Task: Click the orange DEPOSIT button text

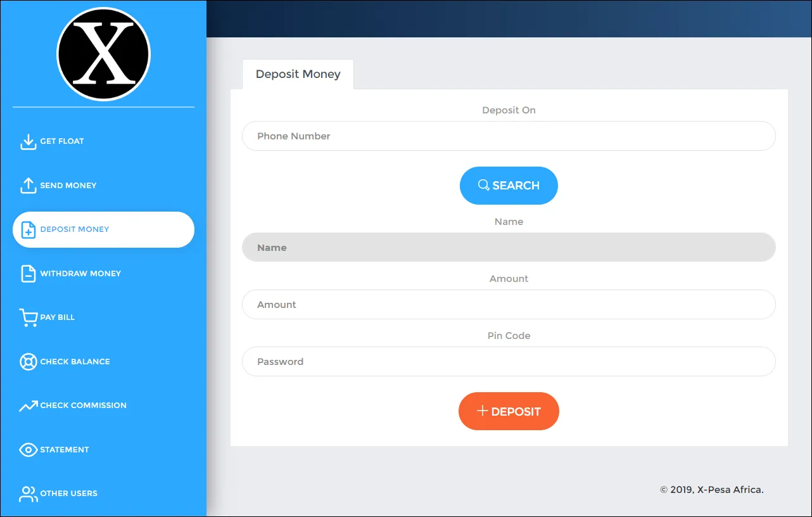Action: coord(516,411)
